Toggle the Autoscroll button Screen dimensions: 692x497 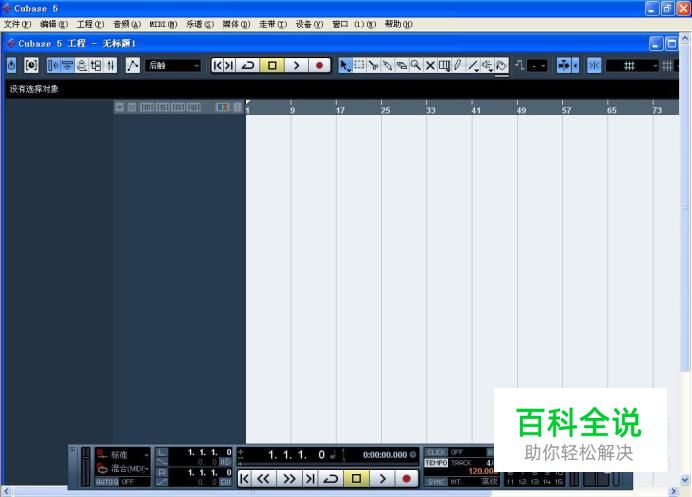(x=564, y=66)
